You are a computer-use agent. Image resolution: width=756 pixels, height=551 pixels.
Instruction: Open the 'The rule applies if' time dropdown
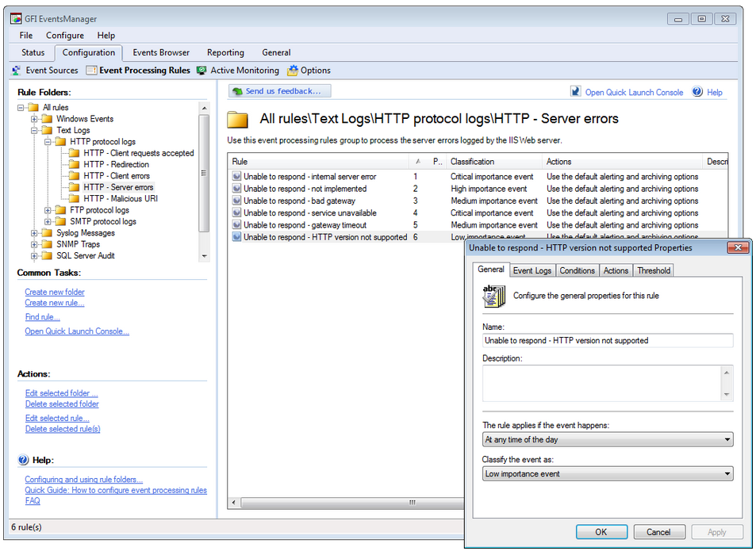pos(608,439)
